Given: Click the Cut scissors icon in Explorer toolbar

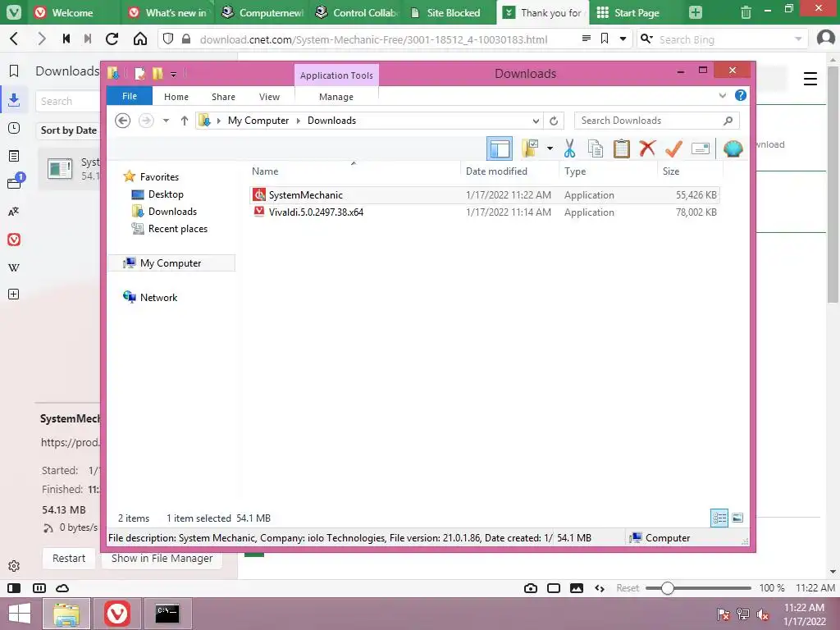Looking at the screenshot, I should [x=569, y=148].
